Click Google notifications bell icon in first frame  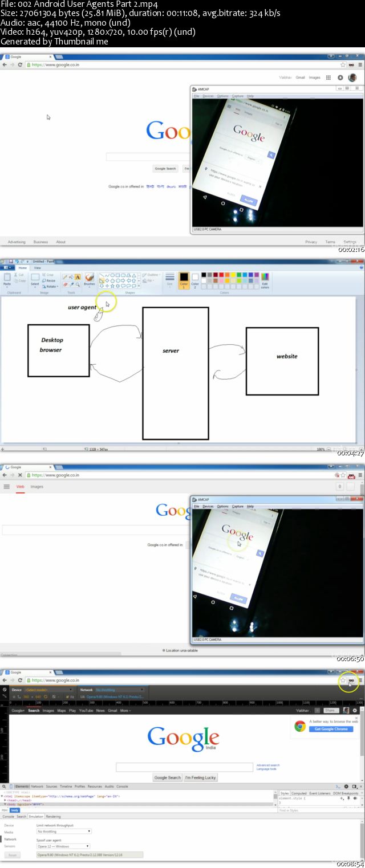(340, 78)
